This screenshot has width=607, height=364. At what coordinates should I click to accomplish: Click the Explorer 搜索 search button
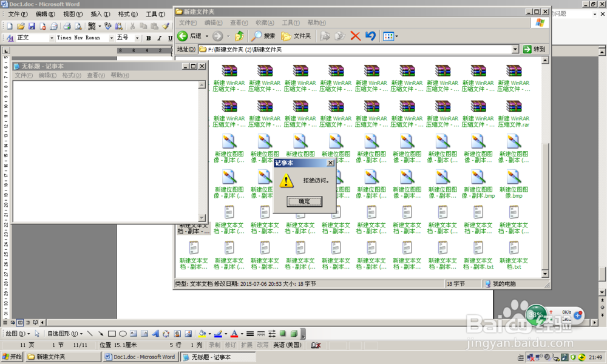(x=263, y=36)
